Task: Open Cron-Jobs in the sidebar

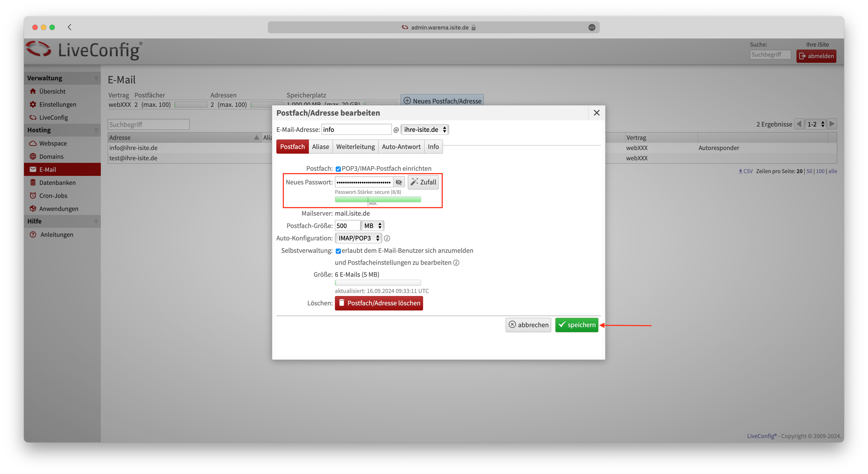Action: [x=53, y=196]
